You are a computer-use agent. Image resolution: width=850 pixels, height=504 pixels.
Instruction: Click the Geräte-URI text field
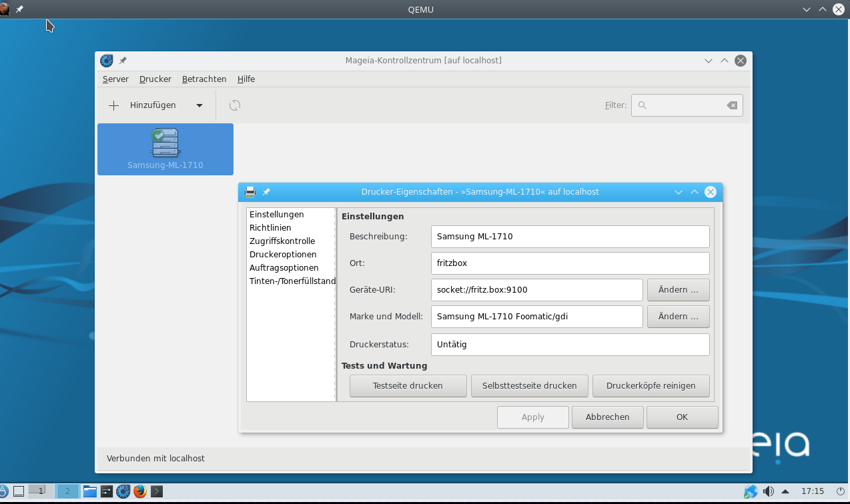(x=537, y=290)
